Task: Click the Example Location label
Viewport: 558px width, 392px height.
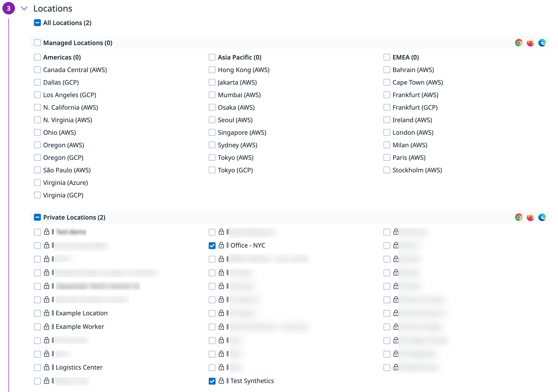Action: click(82, 313)
